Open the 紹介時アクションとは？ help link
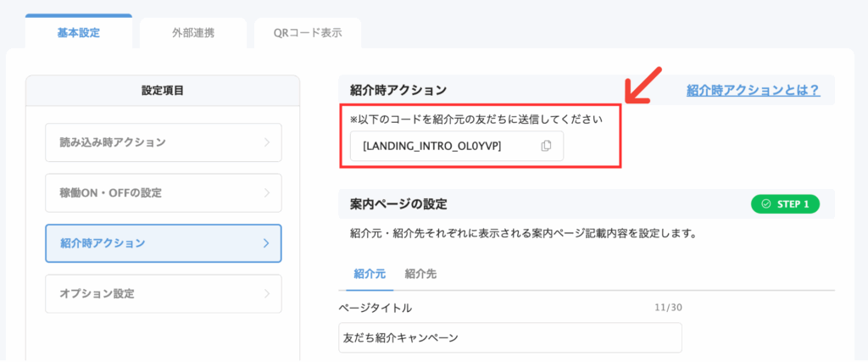The width and height of the screenshot is (868, 362). (x=753, y=90)
